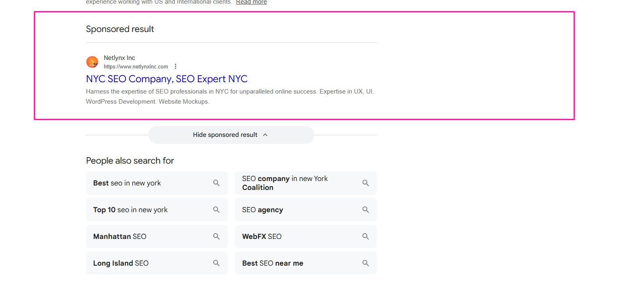Open the three-dot menu beside netlynxinc.com URL
This screenshot has width=644, height=294.
click(x=176, y=66)
